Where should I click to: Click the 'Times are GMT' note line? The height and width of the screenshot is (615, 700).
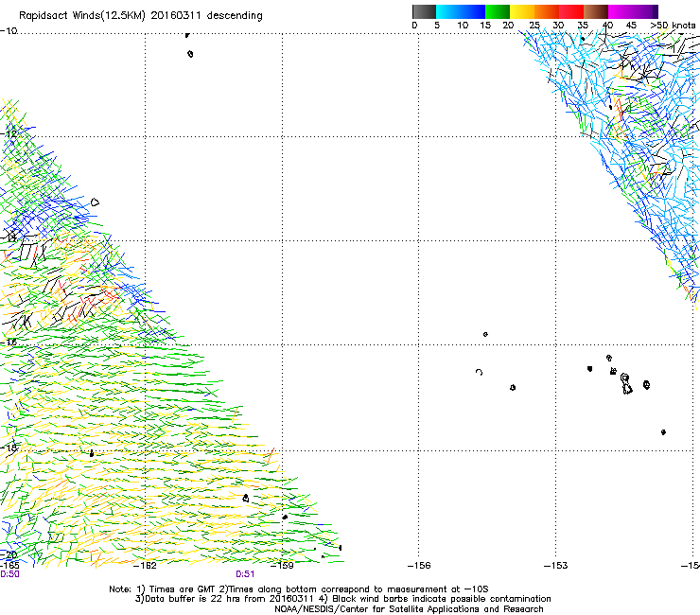[299, 589]
